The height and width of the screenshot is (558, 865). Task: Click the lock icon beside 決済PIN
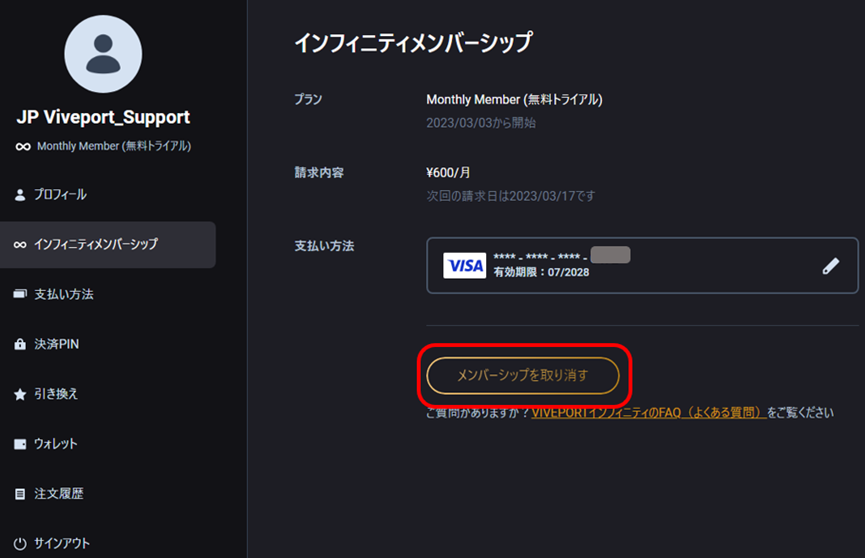[x=20, y=344]
